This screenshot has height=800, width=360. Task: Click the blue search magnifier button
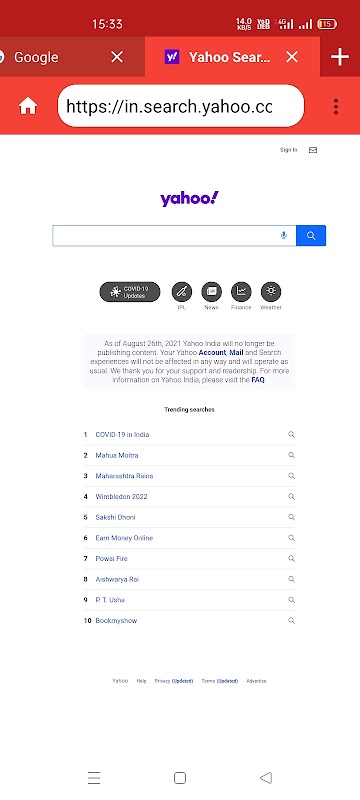(311, 236)
